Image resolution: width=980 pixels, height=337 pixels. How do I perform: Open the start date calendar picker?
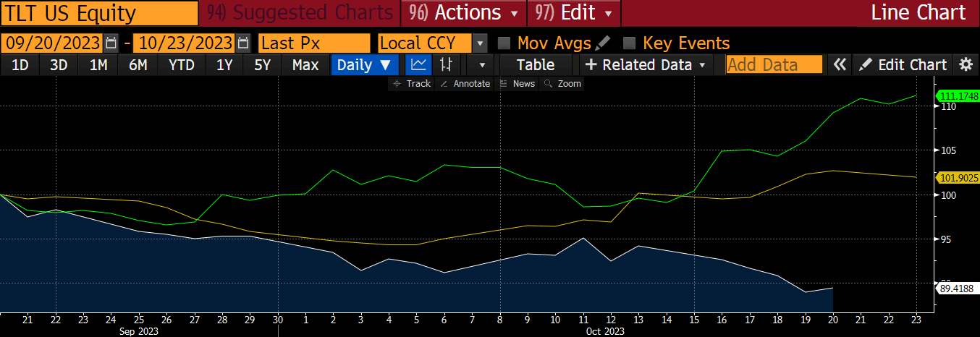111,43
